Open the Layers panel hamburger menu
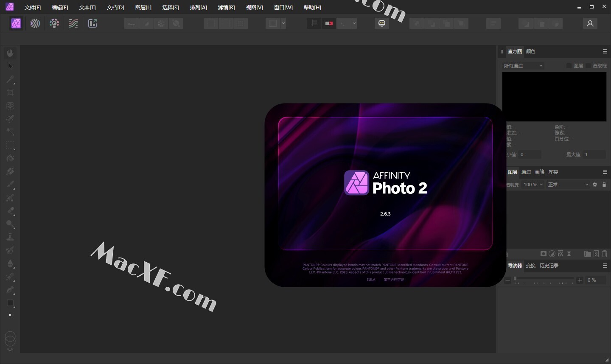The width and height of the screenshot is (611, 364). [605, 172]
